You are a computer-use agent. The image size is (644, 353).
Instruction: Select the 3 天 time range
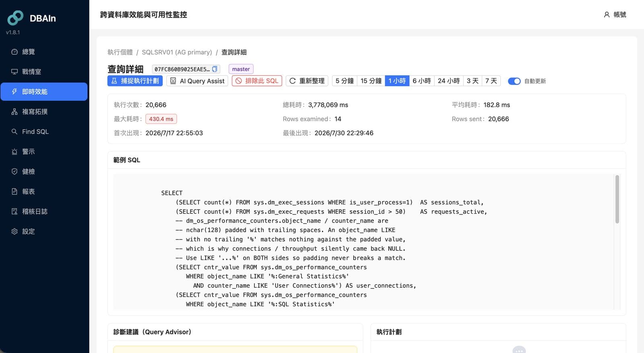473,81
